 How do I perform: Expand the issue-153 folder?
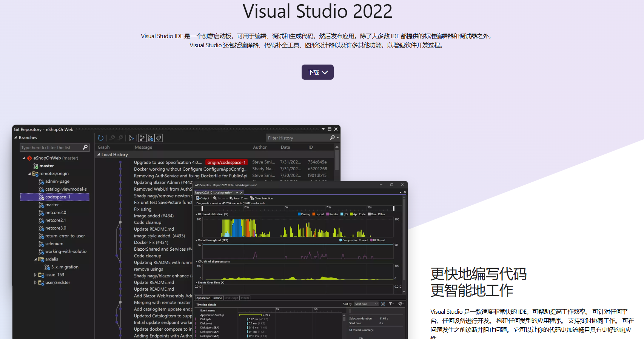[x=35, y=275]
